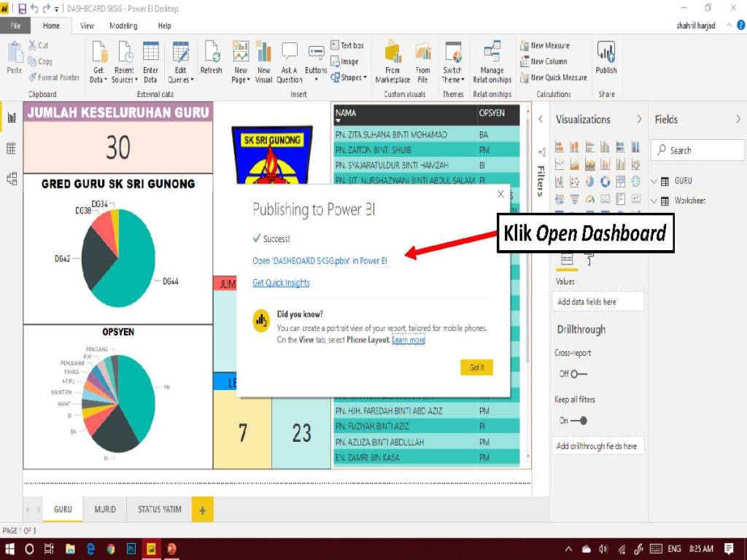Click the Refresh data icon
This screenshot has width=747, height=560.
pyautogui.click(x=211, y=58)
